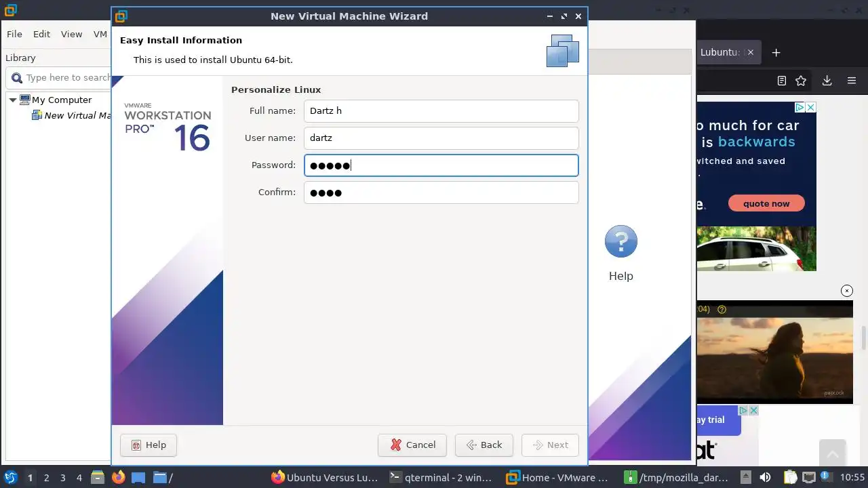
Task: Switch to /tmp/mozilla_dar... taskbar entry
Action: point(675,478)
